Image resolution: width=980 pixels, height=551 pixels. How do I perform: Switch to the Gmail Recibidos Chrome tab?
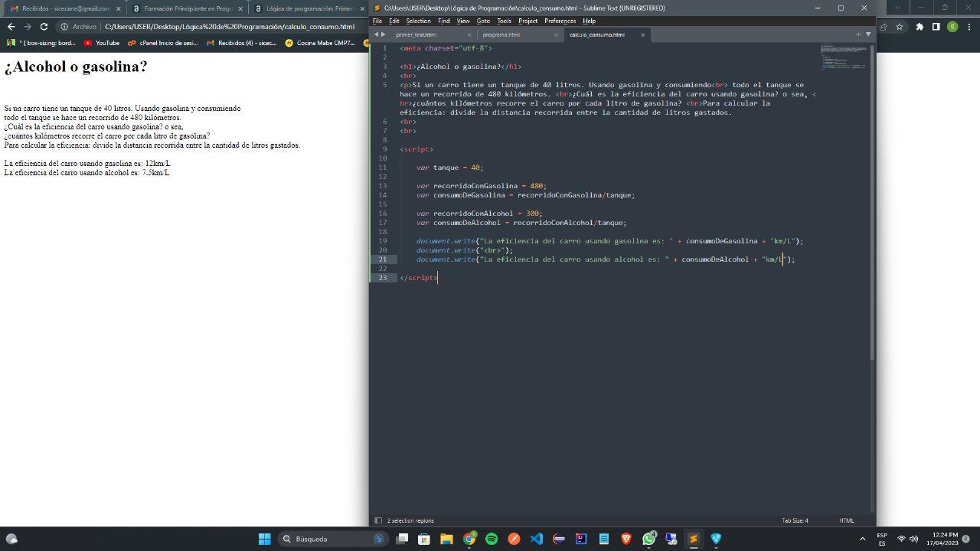[x=64, y=8]
